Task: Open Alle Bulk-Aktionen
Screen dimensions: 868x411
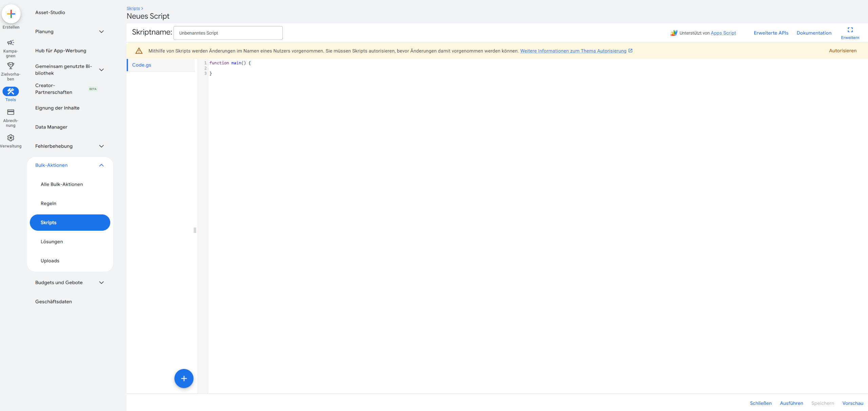Action: (62, 184)
